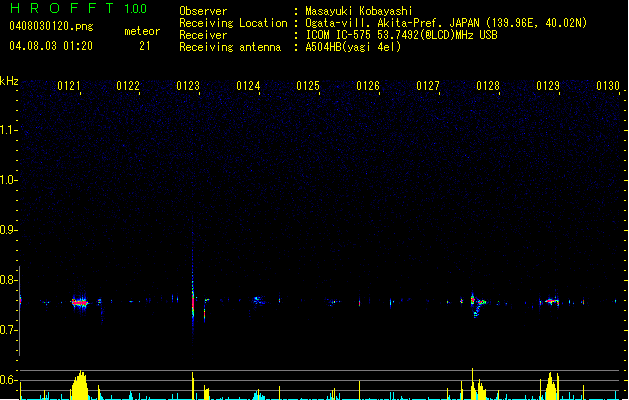629x400 pixels.
Task: Click the yellow intensity peak below 0121
Action: (80, 385)
